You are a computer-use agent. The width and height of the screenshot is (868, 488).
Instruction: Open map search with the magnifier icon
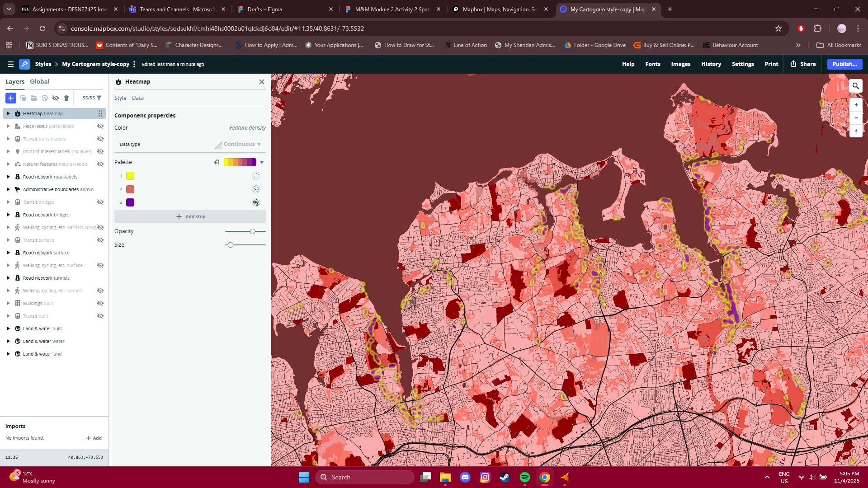pyautogui.click(x=856, y=85)
